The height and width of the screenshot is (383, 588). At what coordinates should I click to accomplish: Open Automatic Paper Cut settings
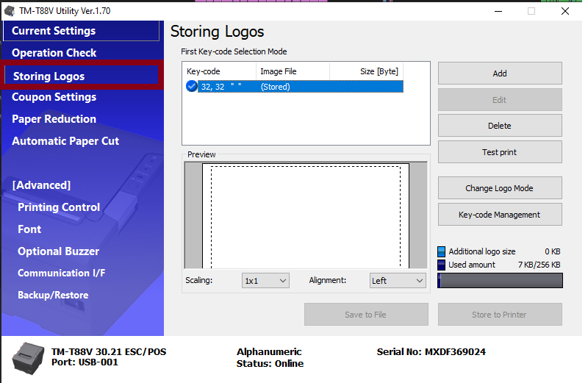65,141
